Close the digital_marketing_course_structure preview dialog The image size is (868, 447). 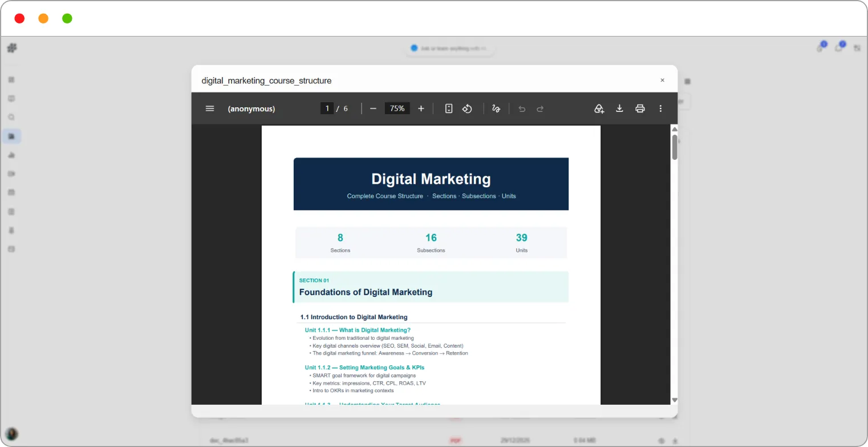(x=662, y=80)
